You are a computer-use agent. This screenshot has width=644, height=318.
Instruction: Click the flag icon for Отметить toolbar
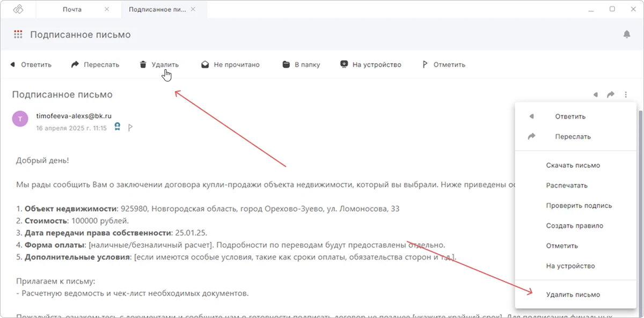click(425, 64)
